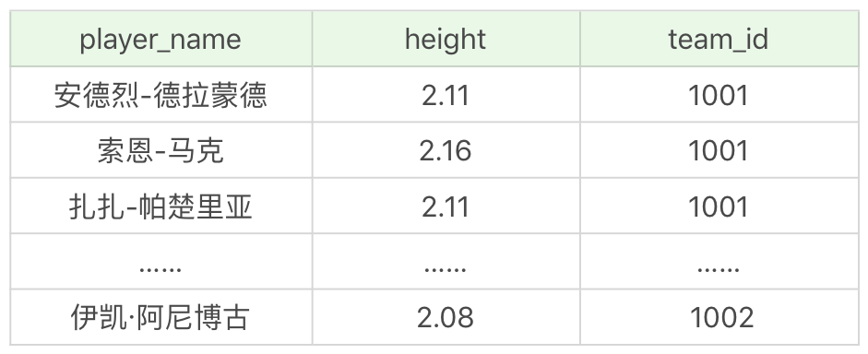Click height 2.11 in 扎扎-帕楚里亚 row

(446, 206)
